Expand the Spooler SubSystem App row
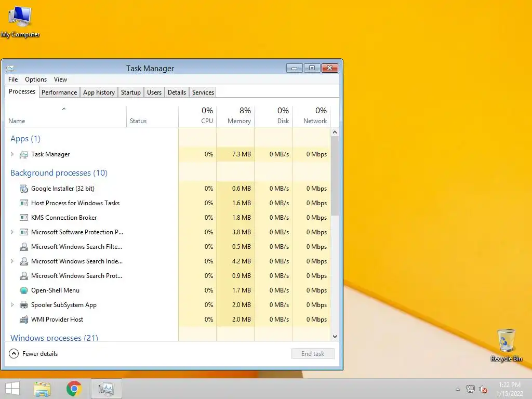Screen dimensions: 532x399 click(12, 305)
